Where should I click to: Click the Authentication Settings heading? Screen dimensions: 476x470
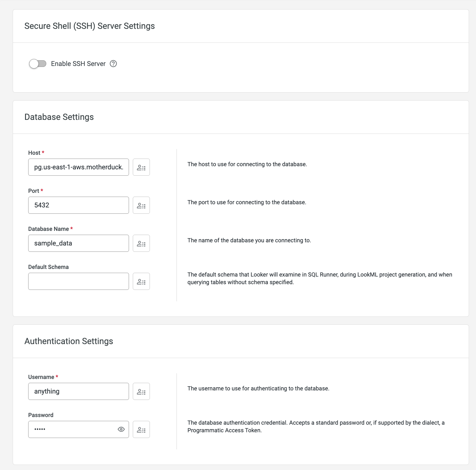coord(69,341)
